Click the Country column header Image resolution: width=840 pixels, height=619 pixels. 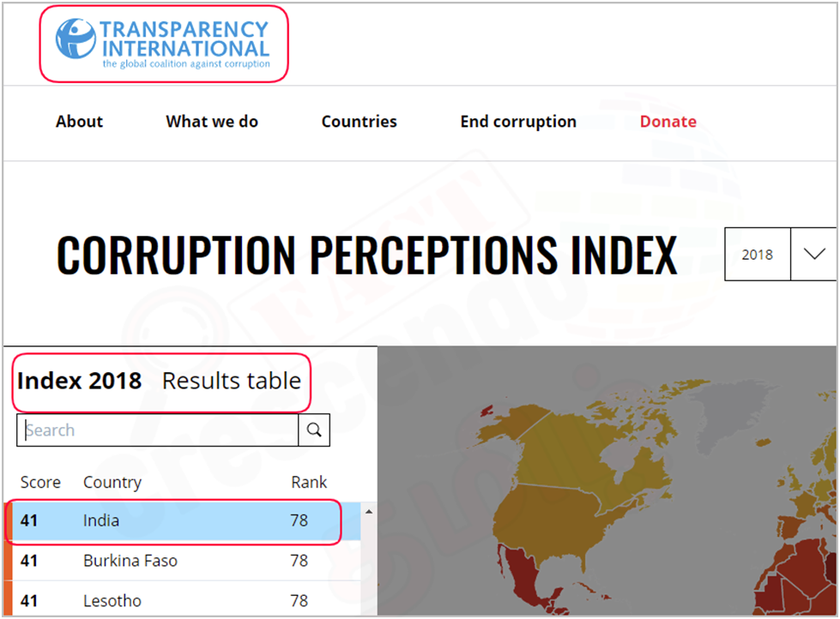(x=112, y=483)
